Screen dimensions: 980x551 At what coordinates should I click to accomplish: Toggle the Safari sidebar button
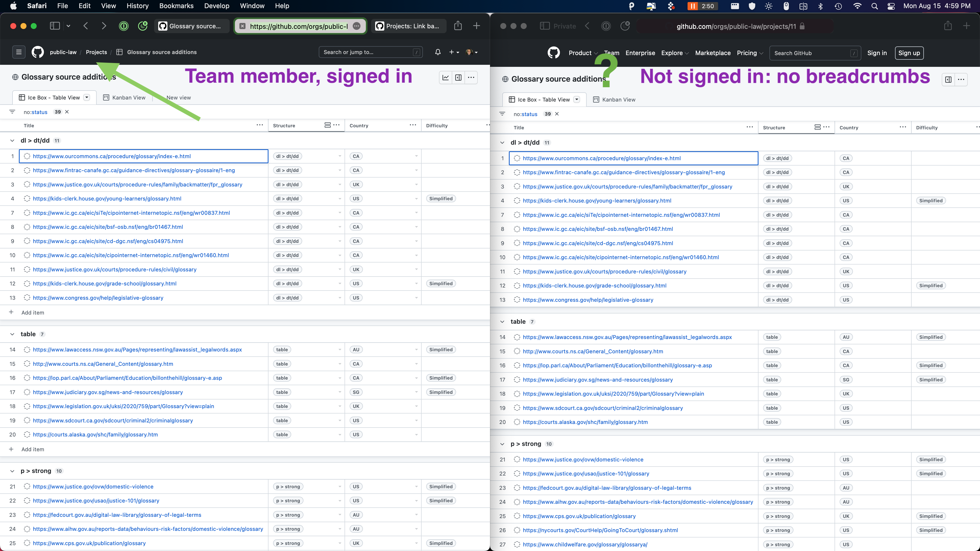point(55,26)
